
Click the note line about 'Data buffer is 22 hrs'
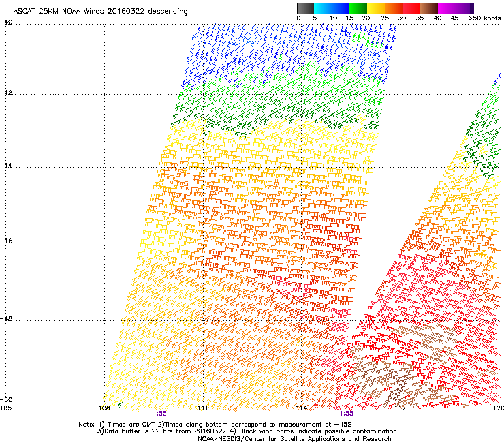coord(247,431)
